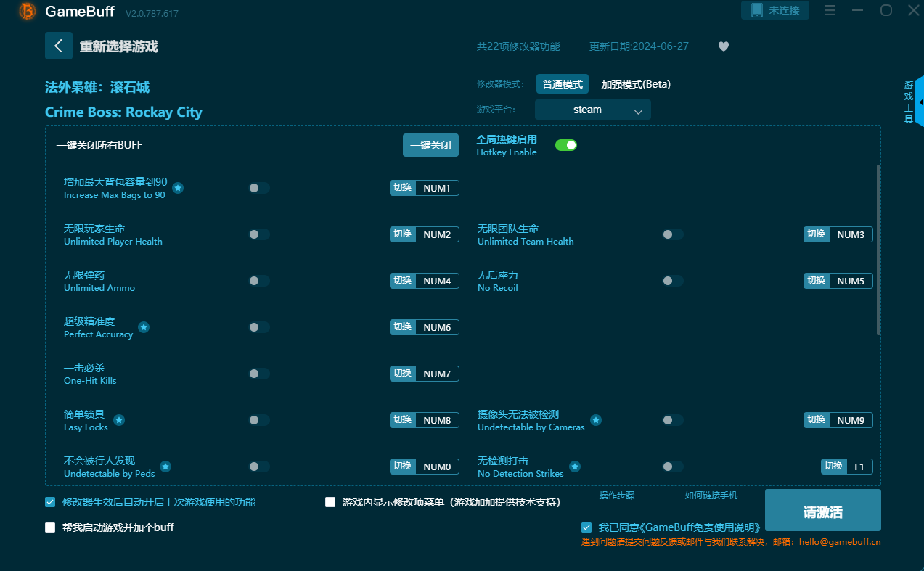Screen dimensions: 924x571
Task: Uncheck GameBuff free usage agreement checkbox
Action: pos(586,527)
